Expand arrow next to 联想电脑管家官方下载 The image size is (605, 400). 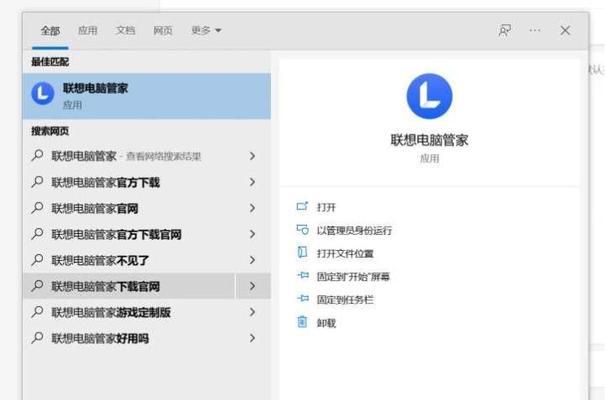[x=252, y=182]
